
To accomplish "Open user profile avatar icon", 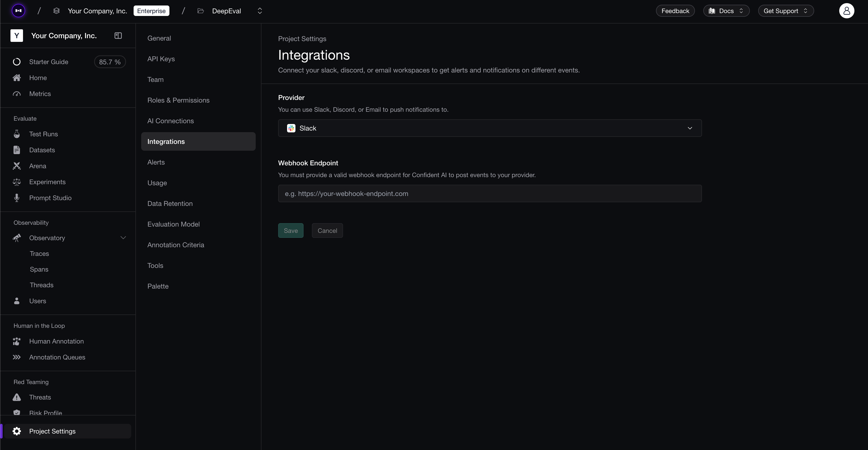I will click(846, 11).
